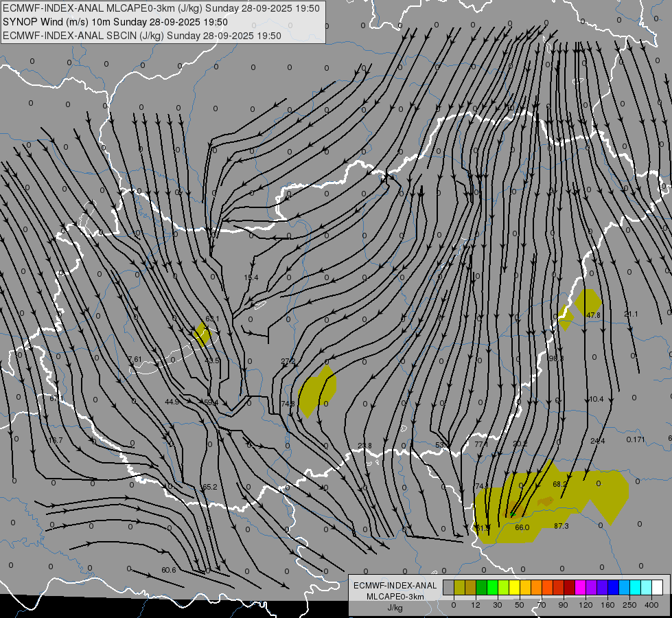The width and height of the screenshot is (672, 618).
Task: Click legend tick label 250
Action: (629, 605)
